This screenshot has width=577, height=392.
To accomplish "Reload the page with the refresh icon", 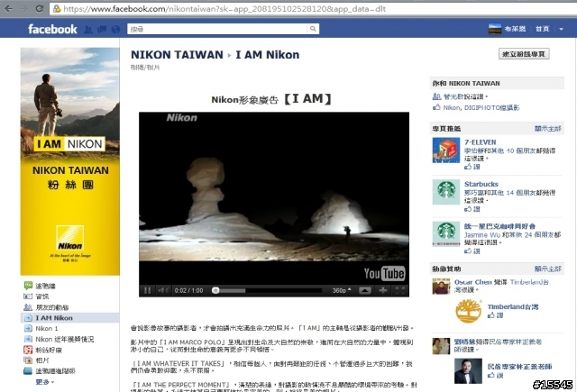I will click(39, 8).
